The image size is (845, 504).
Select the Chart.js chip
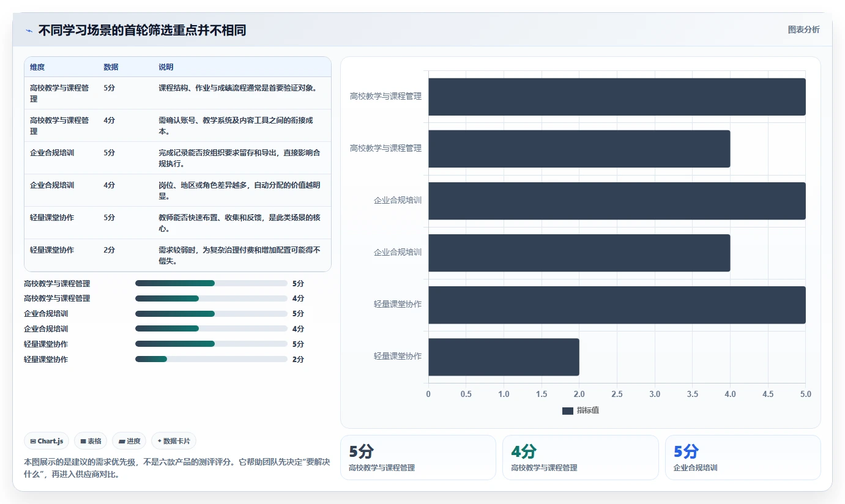click(x=47, y=441)
